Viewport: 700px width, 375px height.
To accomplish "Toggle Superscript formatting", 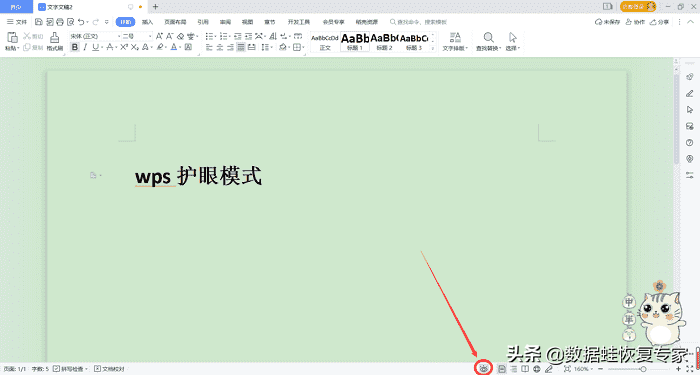I will [x=124, y=47].
